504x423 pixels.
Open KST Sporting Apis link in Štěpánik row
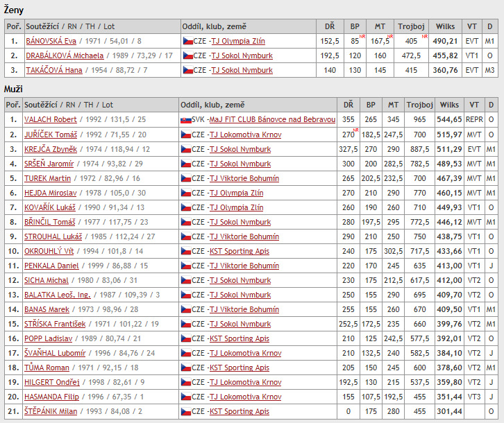240,411
